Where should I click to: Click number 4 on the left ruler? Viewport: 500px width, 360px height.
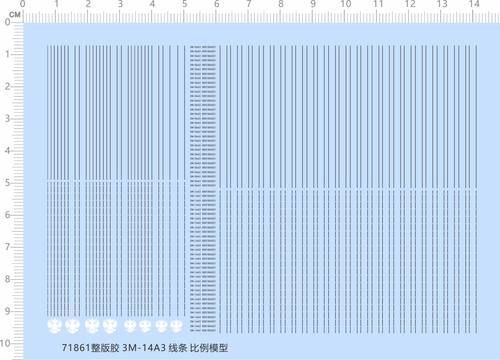(7, 151)
